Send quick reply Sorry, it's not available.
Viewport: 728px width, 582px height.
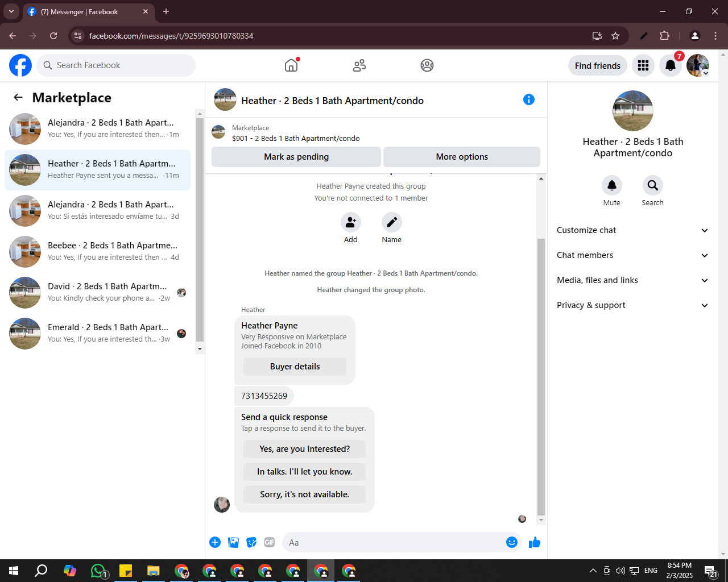point(304,494)
